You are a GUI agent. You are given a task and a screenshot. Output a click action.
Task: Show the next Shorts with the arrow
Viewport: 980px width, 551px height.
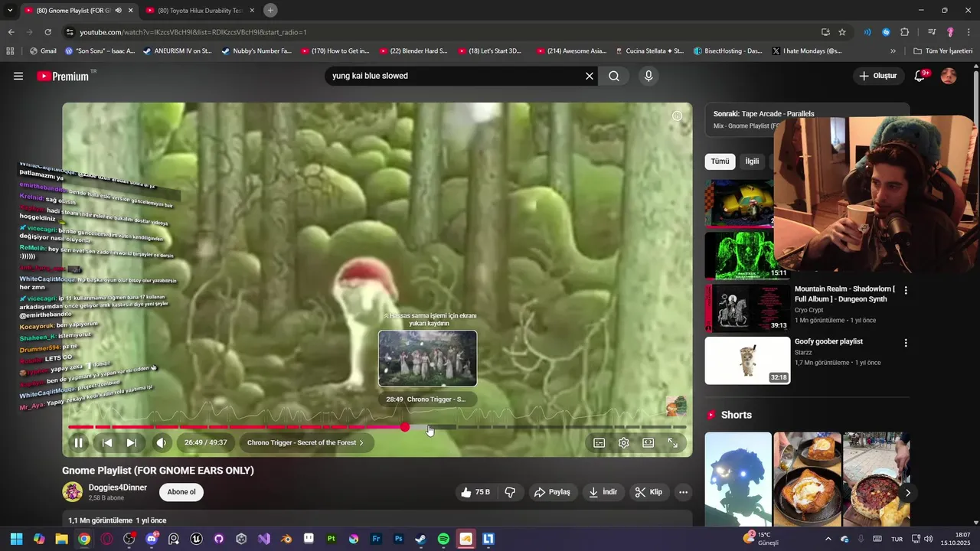pos(908,493)
